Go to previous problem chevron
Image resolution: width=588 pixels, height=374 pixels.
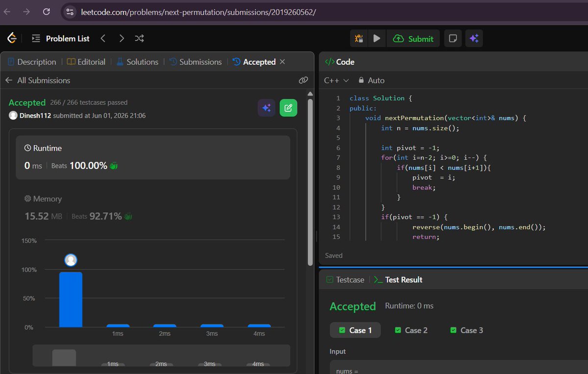(x=103, y=38)
